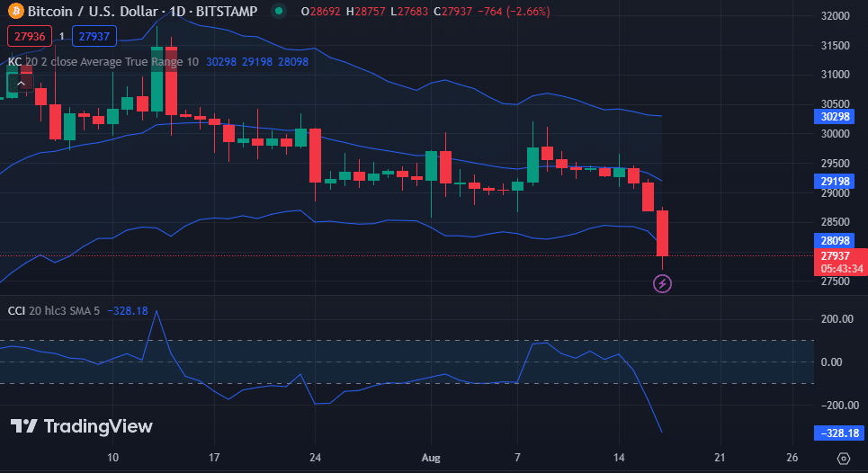Click the Aug label on time axis
This screenshot has width=868, height=473.
[x=432, y=457]
